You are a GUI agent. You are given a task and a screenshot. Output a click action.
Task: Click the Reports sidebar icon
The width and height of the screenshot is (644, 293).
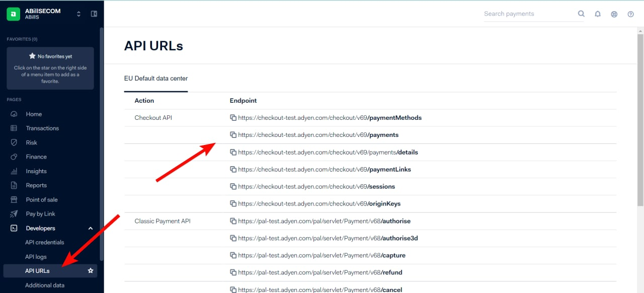pos(14,185)
